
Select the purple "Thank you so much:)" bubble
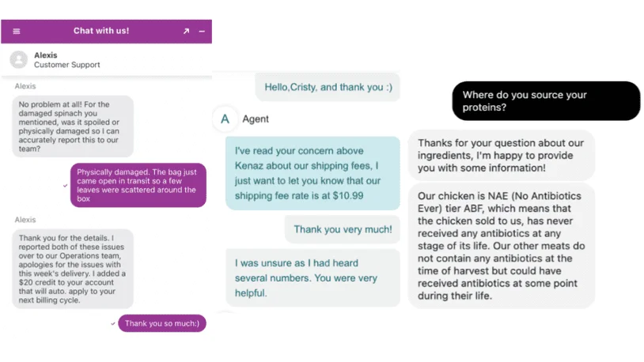(x=161, y=322)
